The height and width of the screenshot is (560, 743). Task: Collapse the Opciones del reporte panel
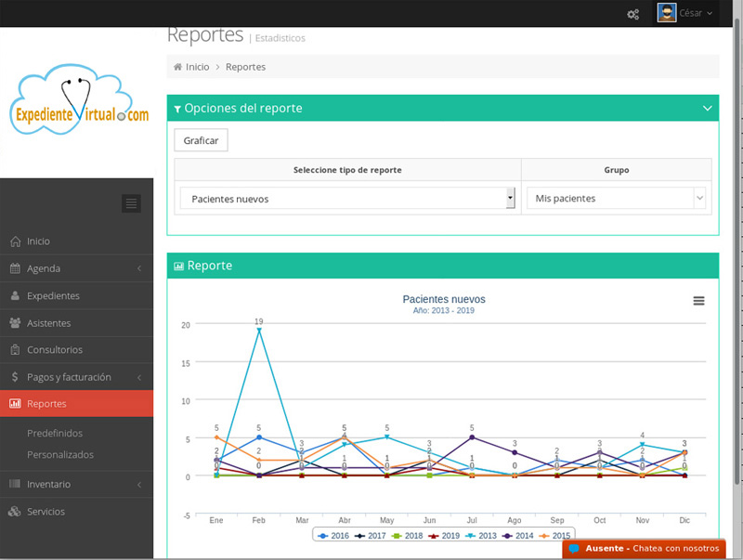tap(707, 108)
